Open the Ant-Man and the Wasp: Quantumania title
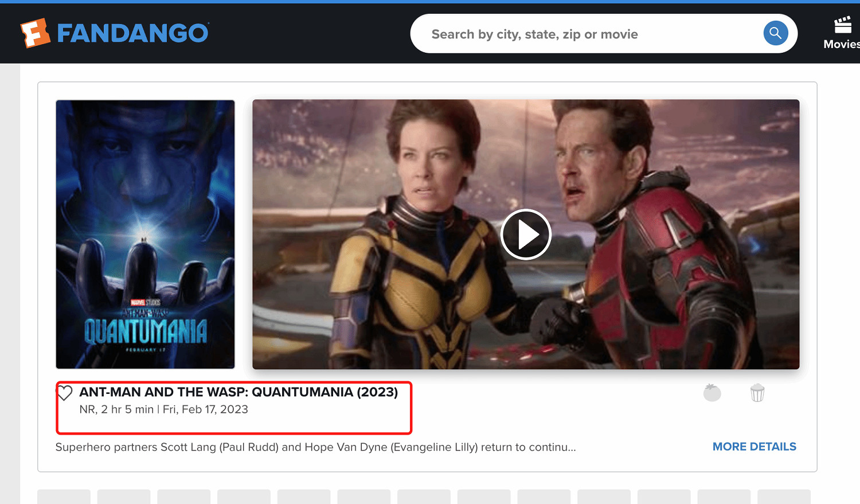 [x=239, y=392]
